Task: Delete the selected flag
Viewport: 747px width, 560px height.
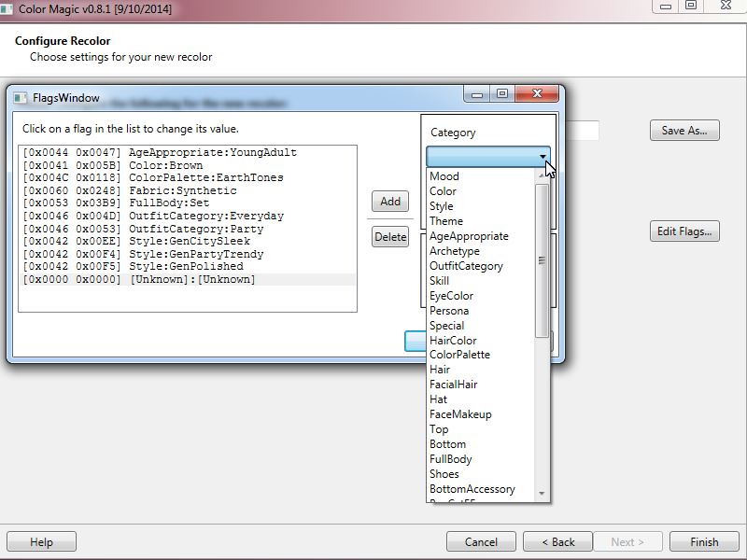Action: pyautogui.click(x=390, y=237)
